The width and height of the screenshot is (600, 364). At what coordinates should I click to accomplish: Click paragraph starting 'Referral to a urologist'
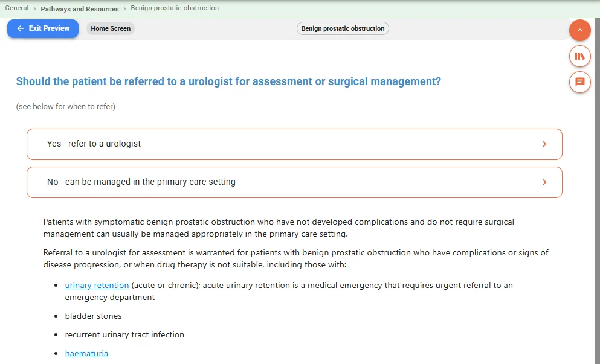point(296,259)
